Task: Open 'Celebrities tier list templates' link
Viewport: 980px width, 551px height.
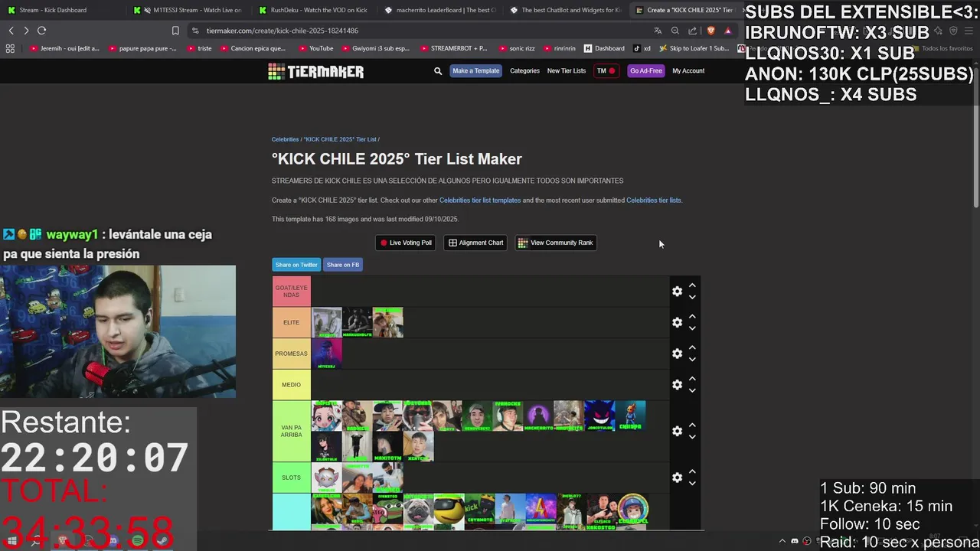Action: point(480,201)
